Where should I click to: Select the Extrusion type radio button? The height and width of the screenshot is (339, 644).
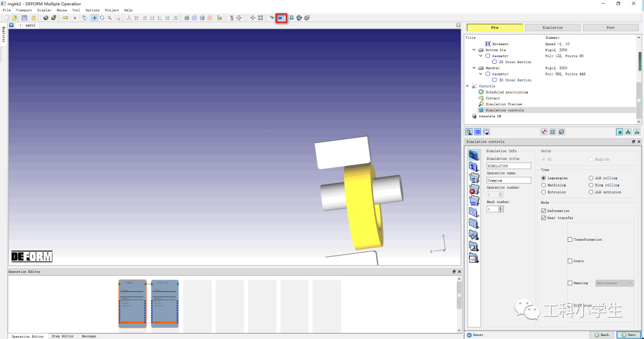pos(543,192)
